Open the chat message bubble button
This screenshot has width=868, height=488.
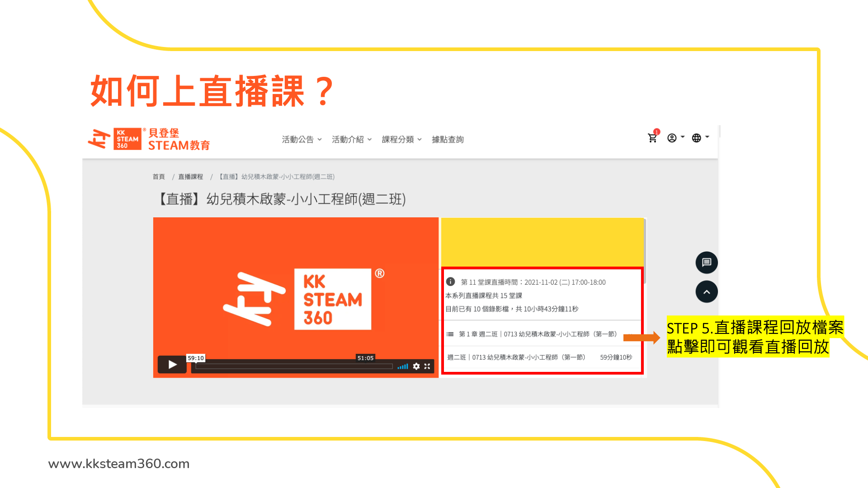(707, 263)
